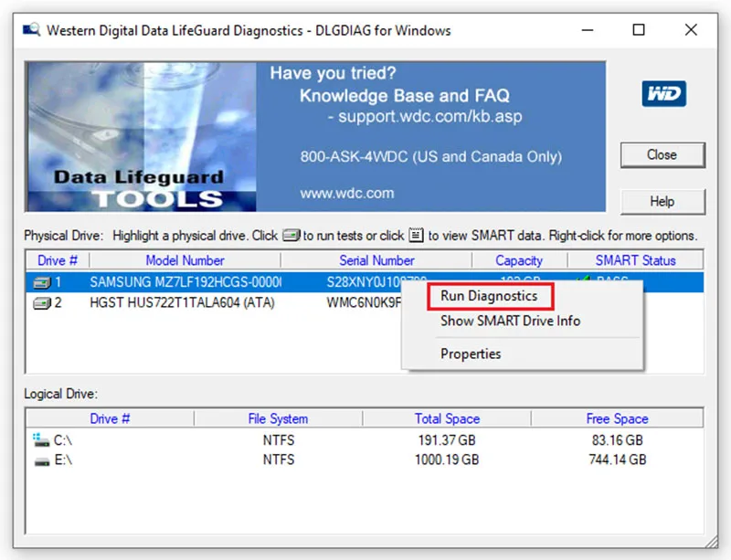Click the 83.16 GB free space value
Image resolution: width=731 pixels, height=560 pixels.
click(x=618, y=440)
